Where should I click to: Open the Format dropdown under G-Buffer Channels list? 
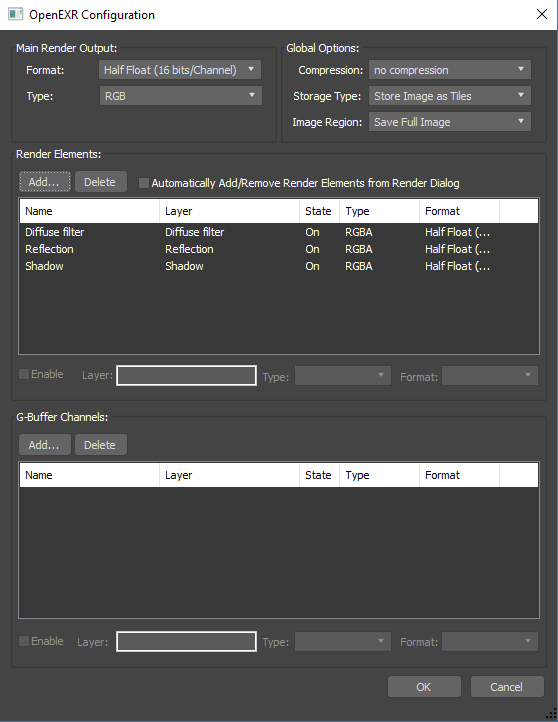pos(490,641)
